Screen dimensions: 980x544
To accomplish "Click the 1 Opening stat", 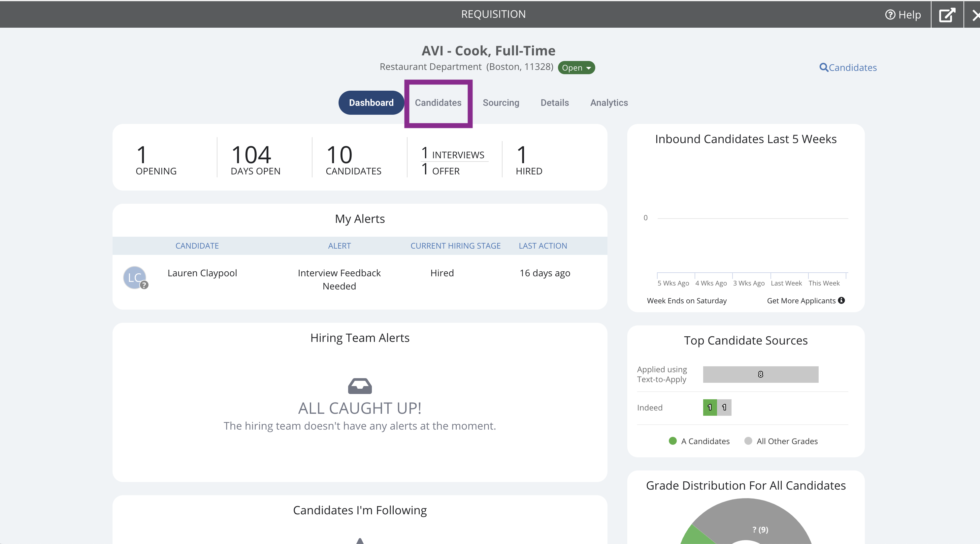I will [156, 160].
